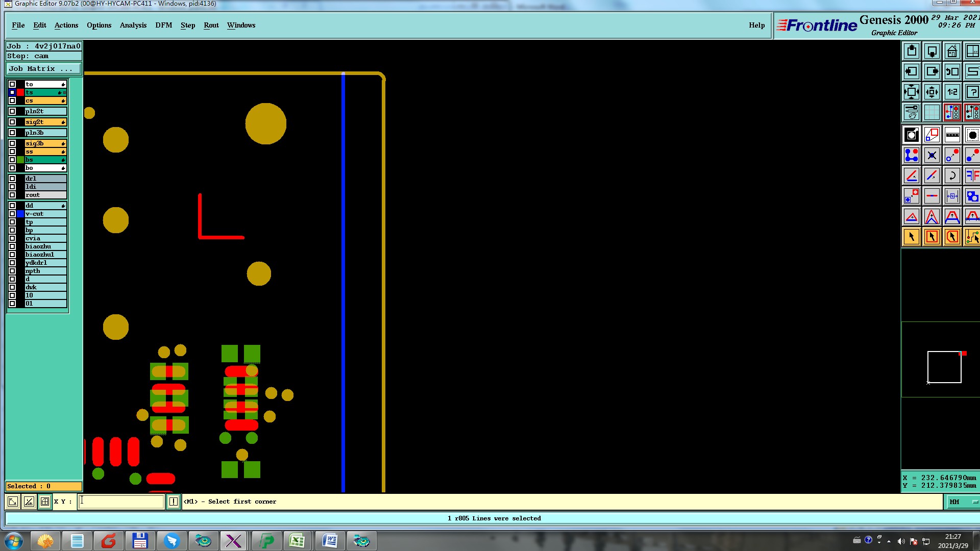Click the question mark query icon
The image size is (980, 551).
tap(972, 92)
